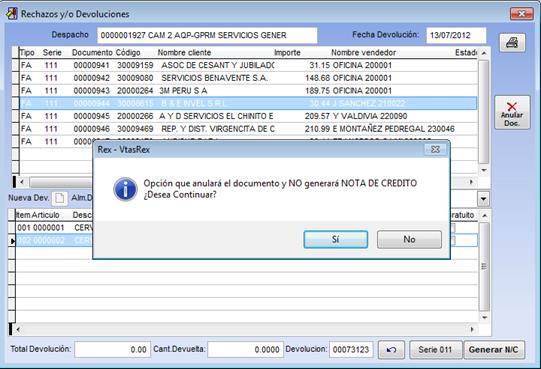The height and width of the screenshot is (369, 541).
Task: Click Importe column header
Action: 287,53
